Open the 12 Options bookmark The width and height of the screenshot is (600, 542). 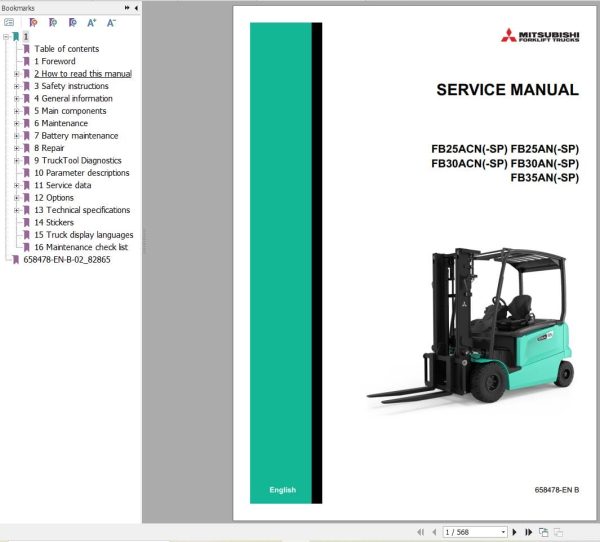click(54, 198)
